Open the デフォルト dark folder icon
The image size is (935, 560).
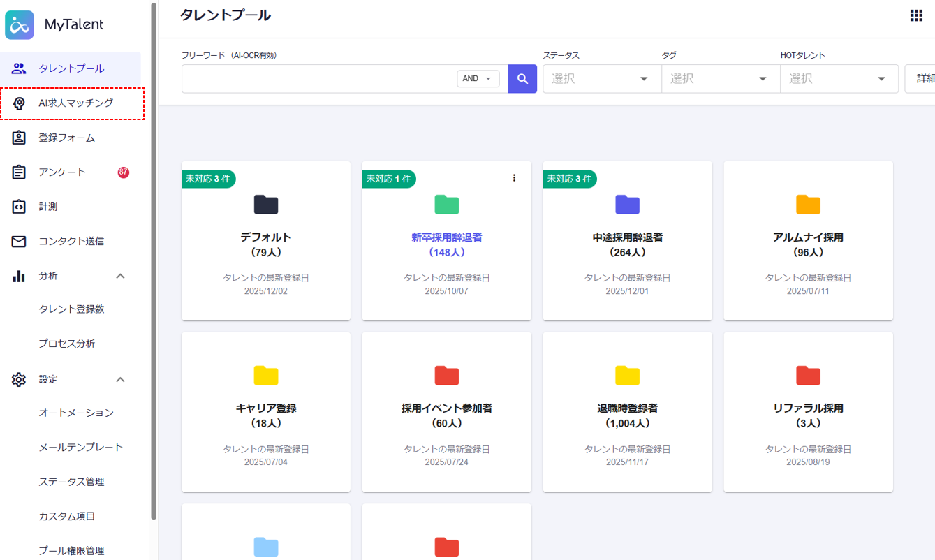click(x=266, y=205)
